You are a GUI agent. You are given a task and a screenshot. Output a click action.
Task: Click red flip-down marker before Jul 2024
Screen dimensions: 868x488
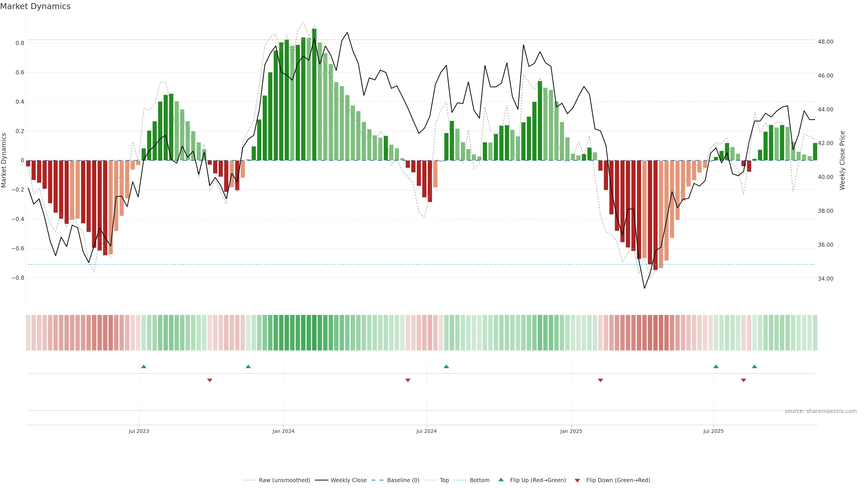pyautogui.click(x=408, y=380)
